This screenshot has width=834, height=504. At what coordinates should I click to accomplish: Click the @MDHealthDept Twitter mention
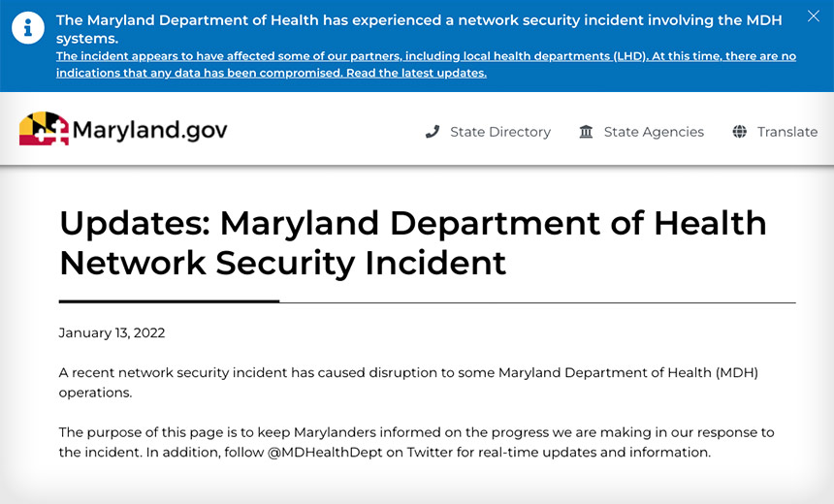[325, 453]
